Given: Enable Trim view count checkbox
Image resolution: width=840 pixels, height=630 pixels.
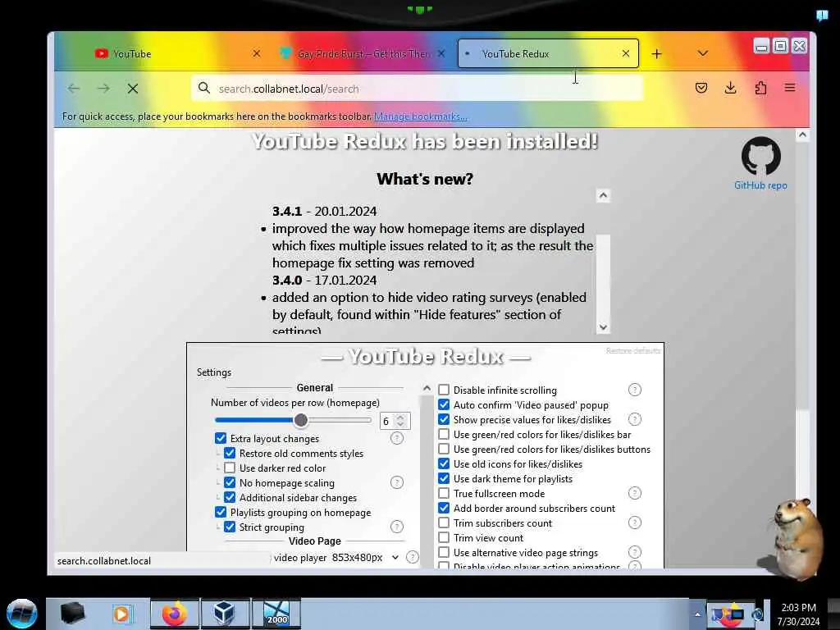Looking at the screenshot, I should tap(444, 537).
